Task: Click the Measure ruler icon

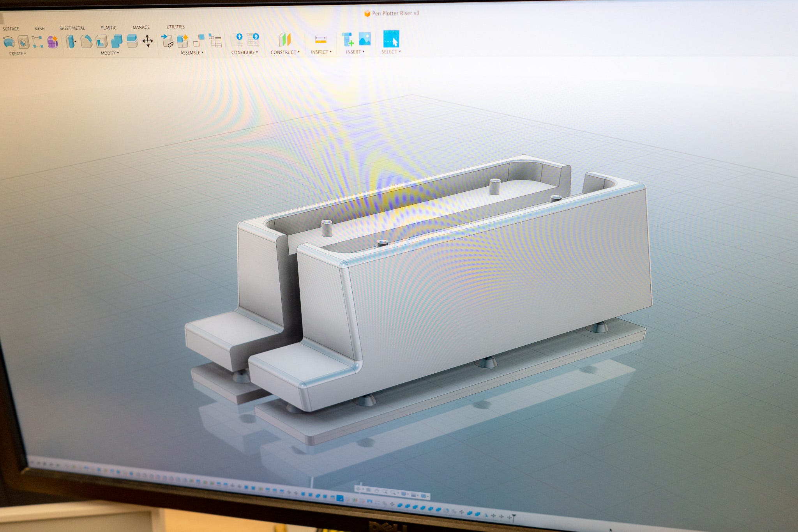Action: pos(320,39)
